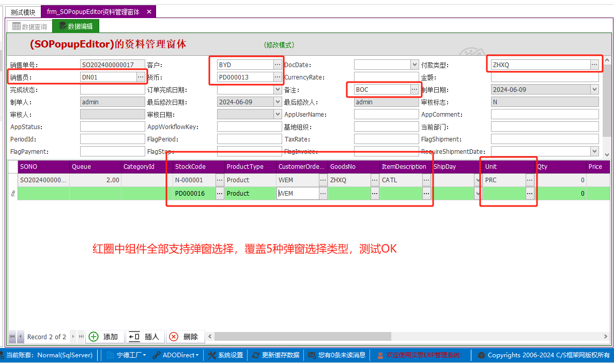Click the CurrencyRate input field
The image size is (614, 364).
pos(386,77)
